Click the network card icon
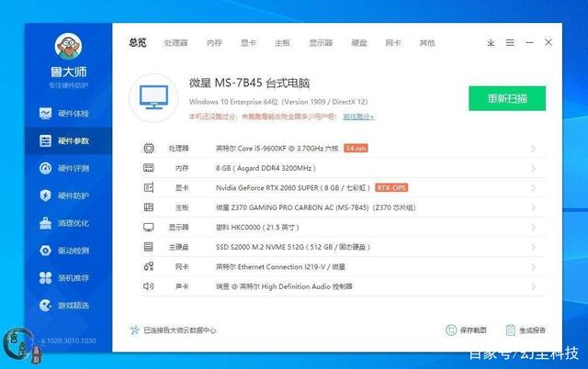588x369 pixels. pos(149,266)
